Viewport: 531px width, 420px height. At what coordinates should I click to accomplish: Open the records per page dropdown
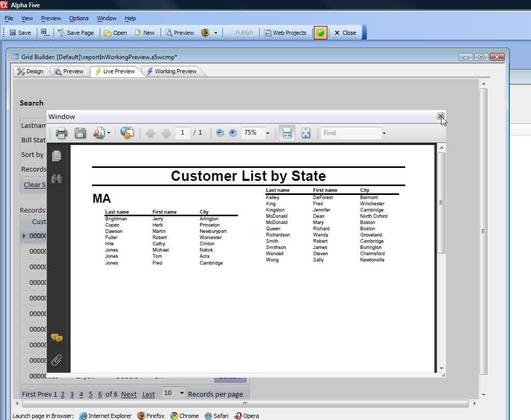[x=181, y=393]
